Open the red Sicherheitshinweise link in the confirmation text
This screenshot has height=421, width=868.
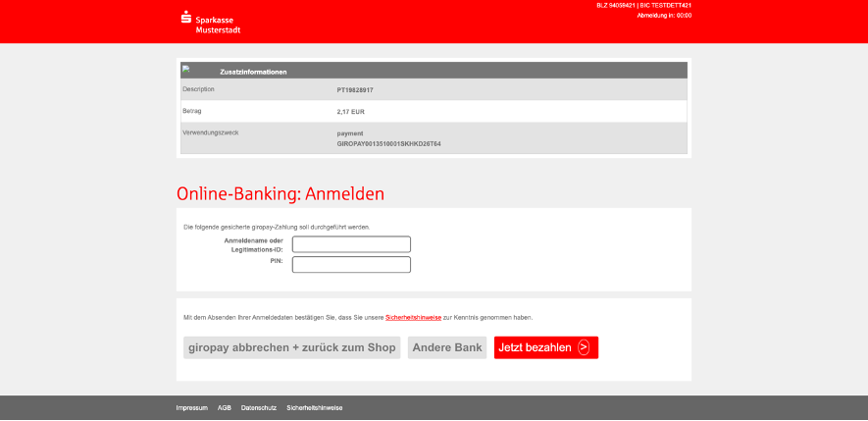click(x=413, y=318)
